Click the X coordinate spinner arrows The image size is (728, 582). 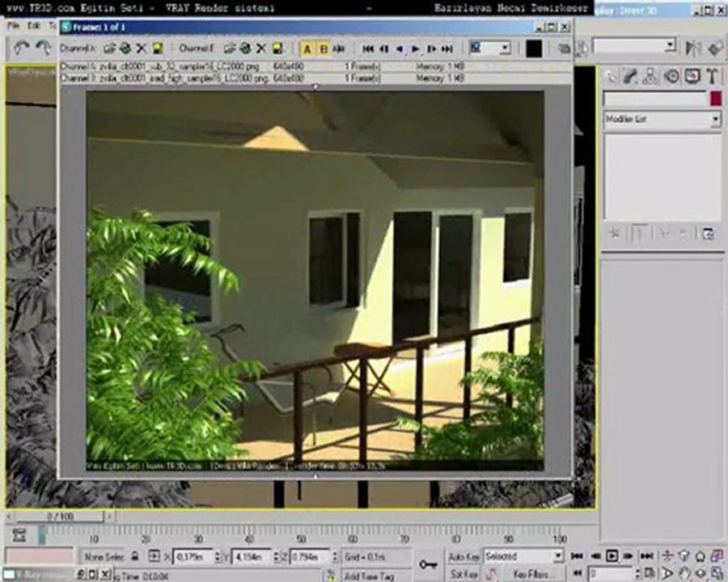[x=218, y=556]
